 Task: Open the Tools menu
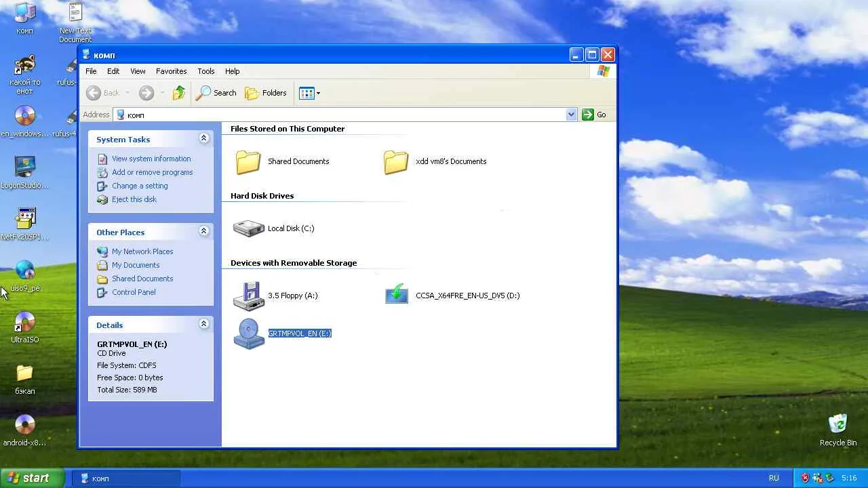point(206,71)
